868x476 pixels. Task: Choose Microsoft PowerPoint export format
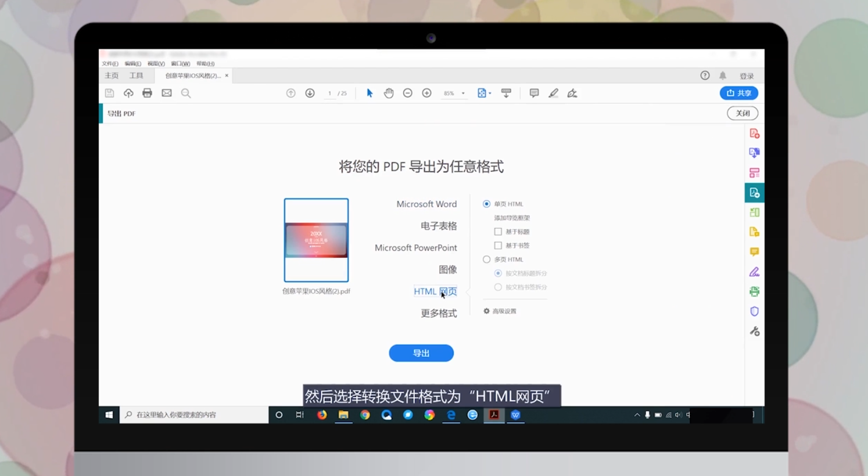click(416, 247)
